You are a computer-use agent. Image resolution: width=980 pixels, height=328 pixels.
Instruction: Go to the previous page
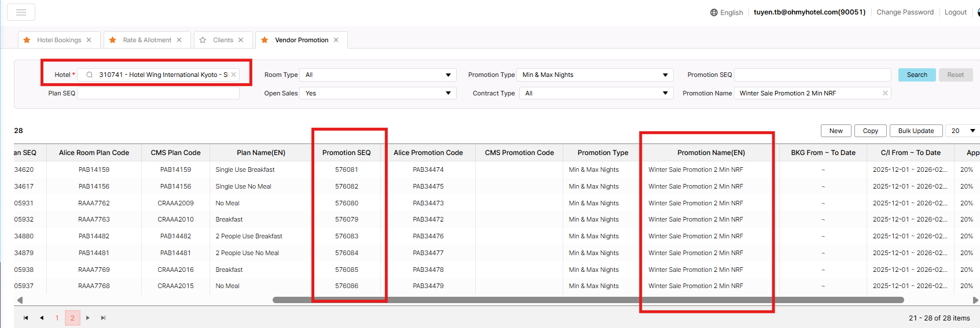pos(42,318)
